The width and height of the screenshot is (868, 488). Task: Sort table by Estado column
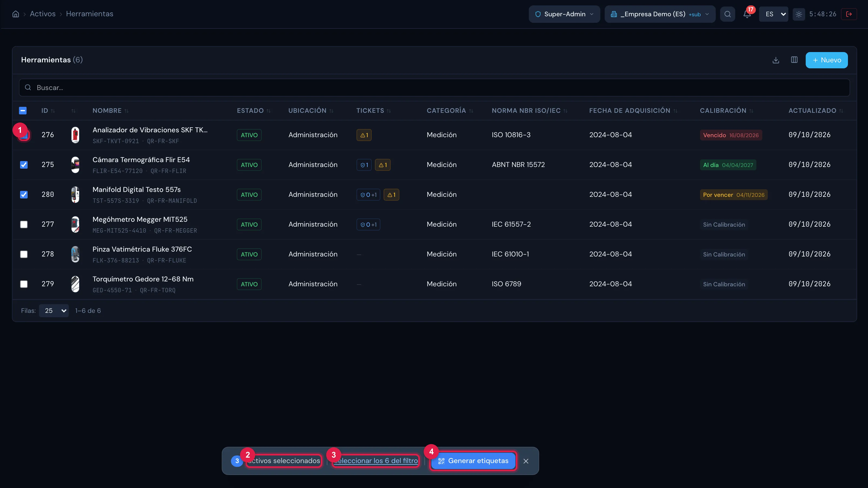coord(253,111)
